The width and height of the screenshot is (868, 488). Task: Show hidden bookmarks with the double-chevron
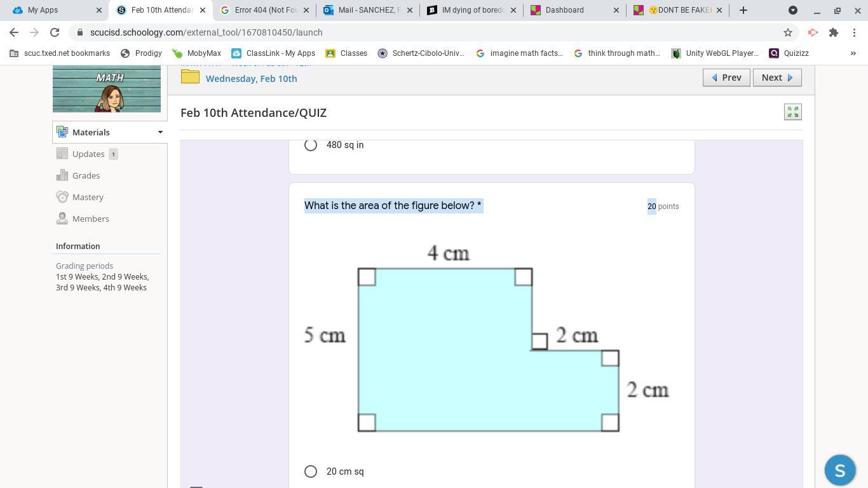(x=853, y=53)
